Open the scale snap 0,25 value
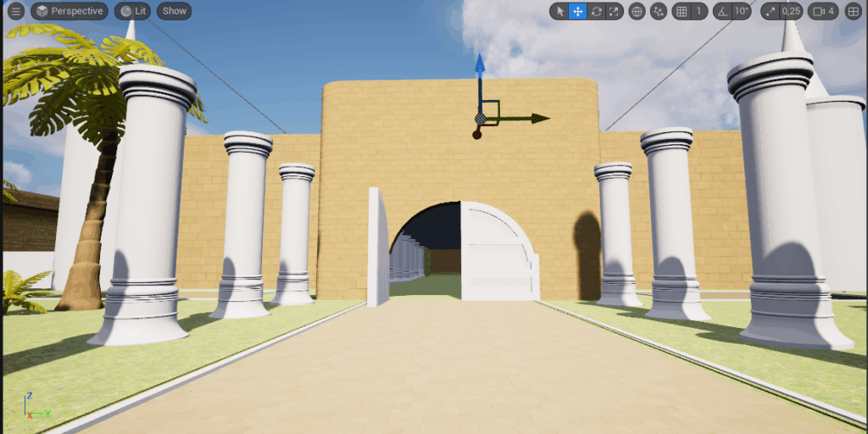Screen dimensions: 868x434 click(791, 11)
